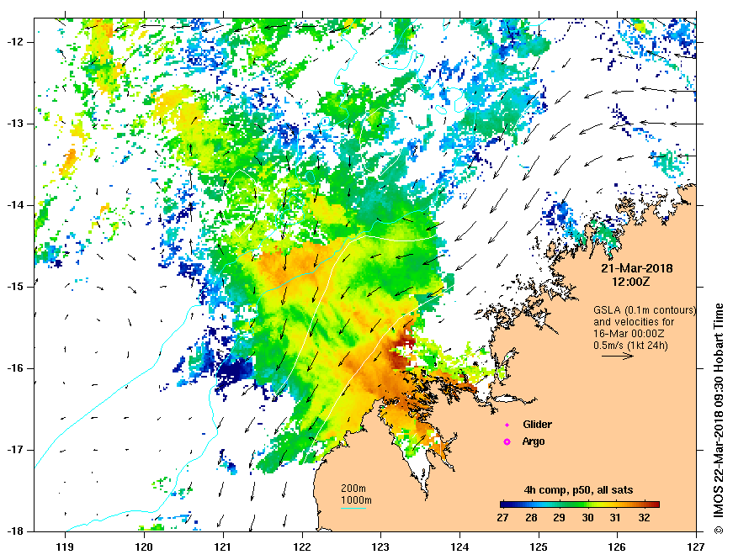Screen dimensions: 733x560
Task: Click the 200m bathymetry contour label
Action: coord(353,489)
